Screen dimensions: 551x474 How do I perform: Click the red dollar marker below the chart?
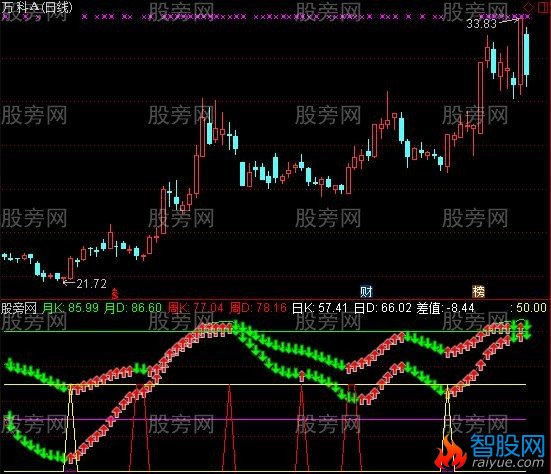(x=115, y=293)
